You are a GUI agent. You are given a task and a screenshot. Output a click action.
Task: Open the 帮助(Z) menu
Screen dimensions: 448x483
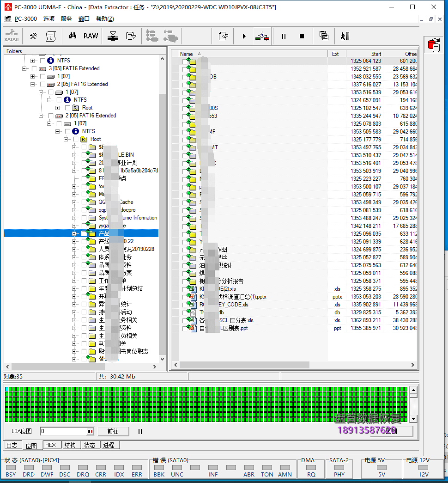click(x=105, y=19)
